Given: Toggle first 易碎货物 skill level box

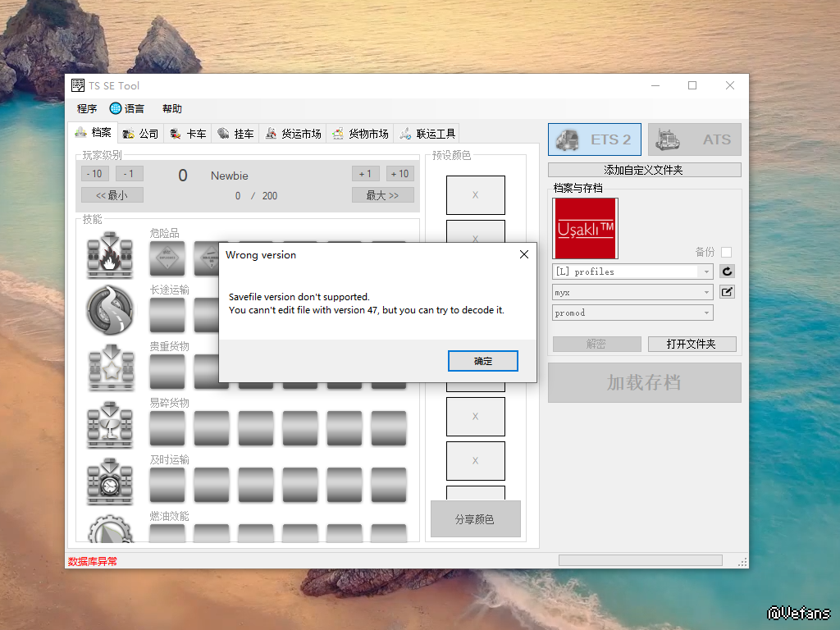Looking at the screenshot, I should 167,428.
